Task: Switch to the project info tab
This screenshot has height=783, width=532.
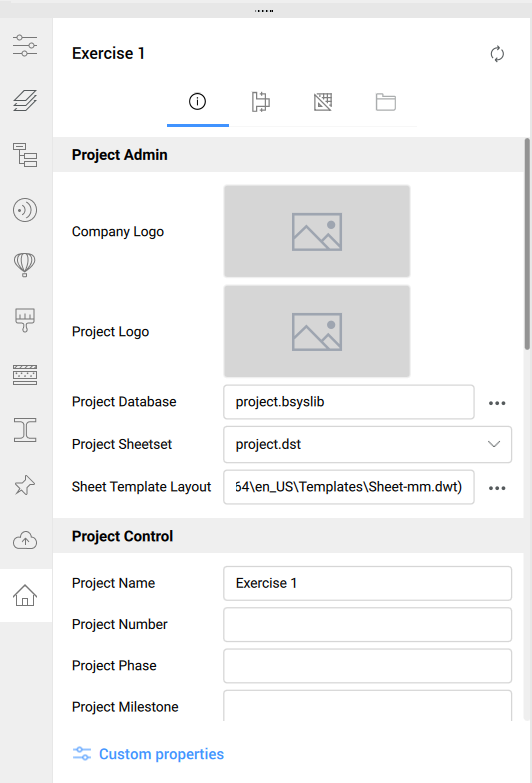Action: click(x=197, y=102)
